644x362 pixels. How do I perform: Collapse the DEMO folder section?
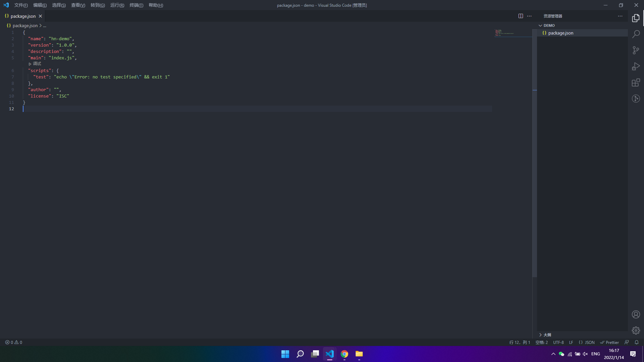click(548, 25)
